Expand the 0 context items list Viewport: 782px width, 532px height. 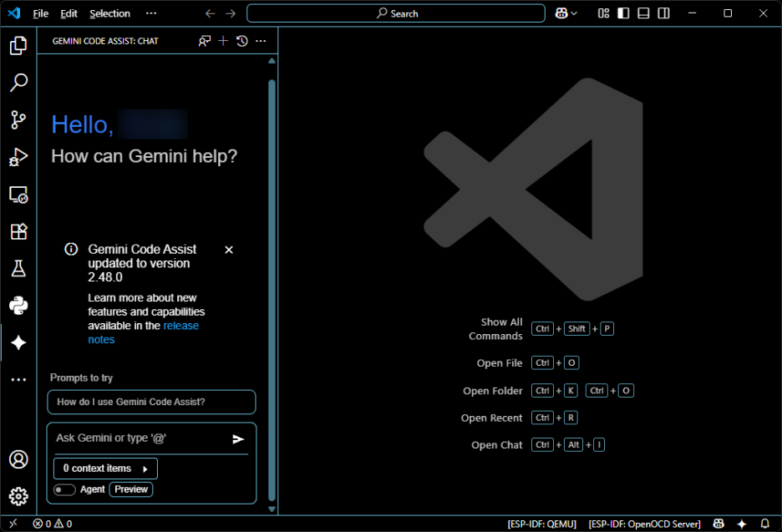click(x=106, y=469)
